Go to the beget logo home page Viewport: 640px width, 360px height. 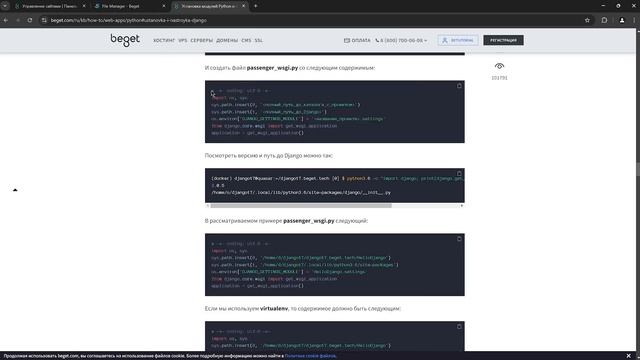click(125, 40)
